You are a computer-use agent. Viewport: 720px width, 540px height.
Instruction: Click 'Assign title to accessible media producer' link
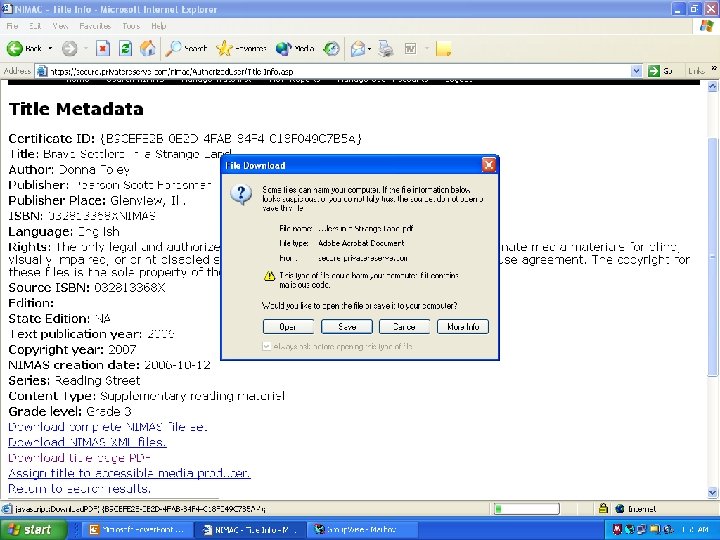point(129,473)
